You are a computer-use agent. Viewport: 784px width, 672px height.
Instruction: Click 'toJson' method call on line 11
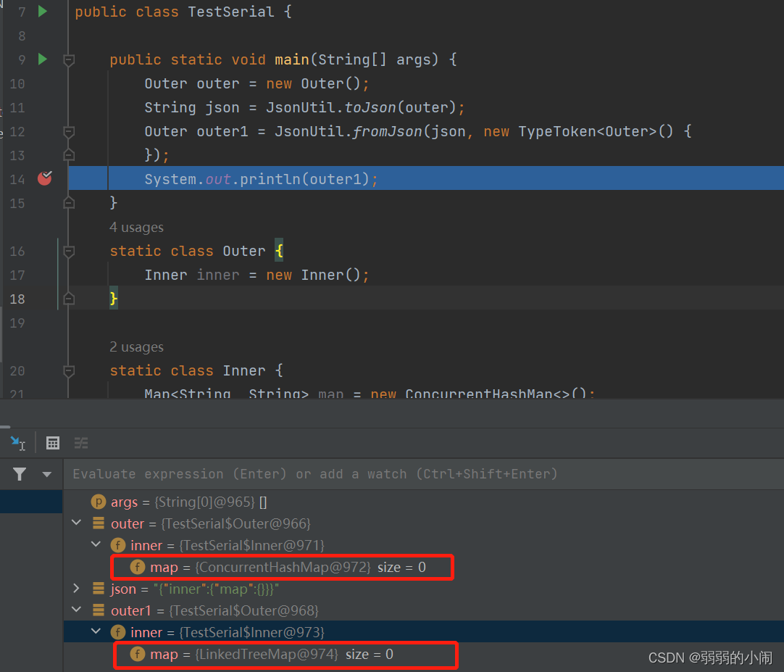tap(370, 107)
